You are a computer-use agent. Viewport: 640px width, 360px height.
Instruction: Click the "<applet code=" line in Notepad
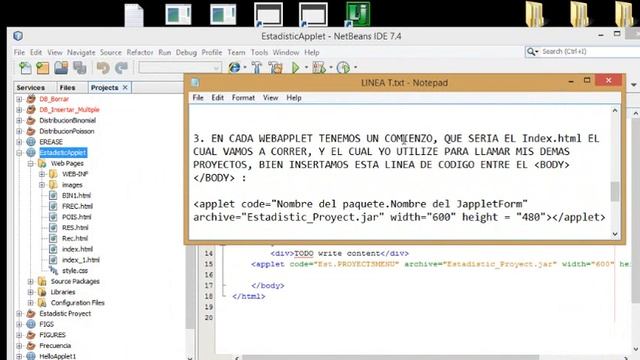tap(360, 204)
